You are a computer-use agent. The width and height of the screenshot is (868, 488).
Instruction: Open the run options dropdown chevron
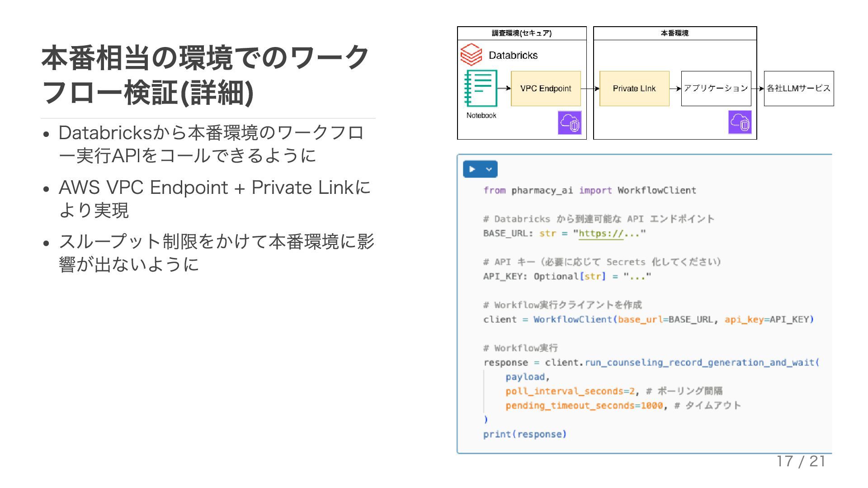coord(489,169)
